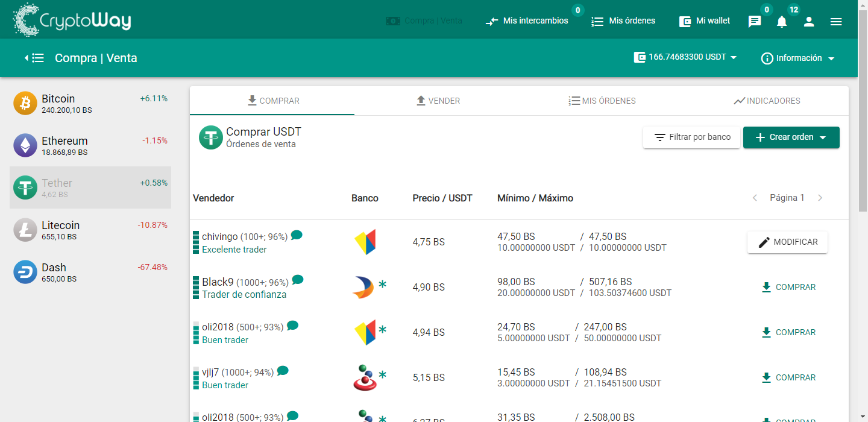Click bank logo in vjlj7 row
868x422 pixels.
point(364,377)
